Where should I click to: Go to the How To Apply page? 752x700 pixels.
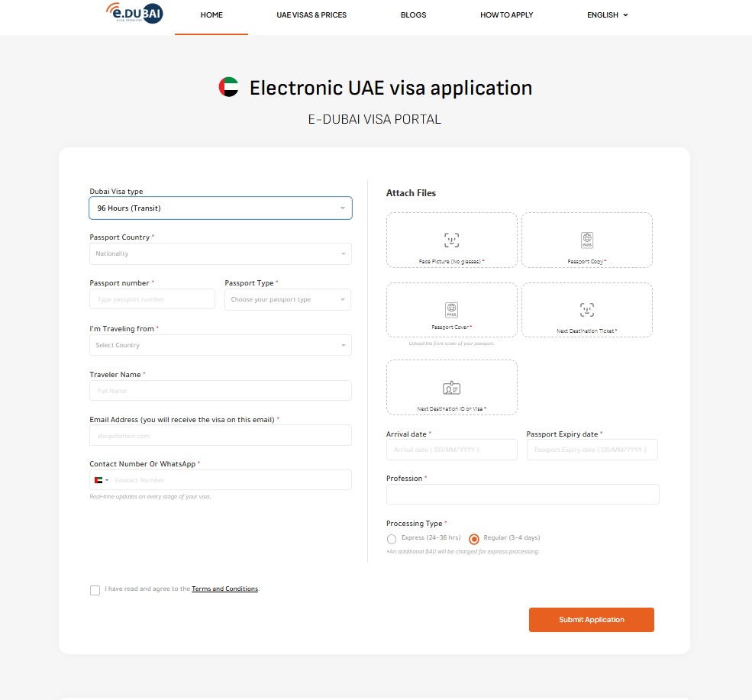pos(506,15)
